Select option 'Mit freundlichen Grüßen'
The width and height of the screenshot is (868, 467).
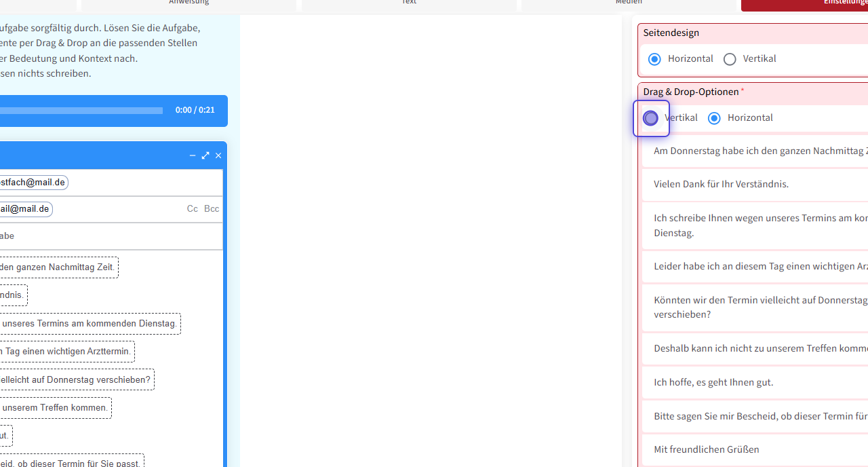click(706, 449)
